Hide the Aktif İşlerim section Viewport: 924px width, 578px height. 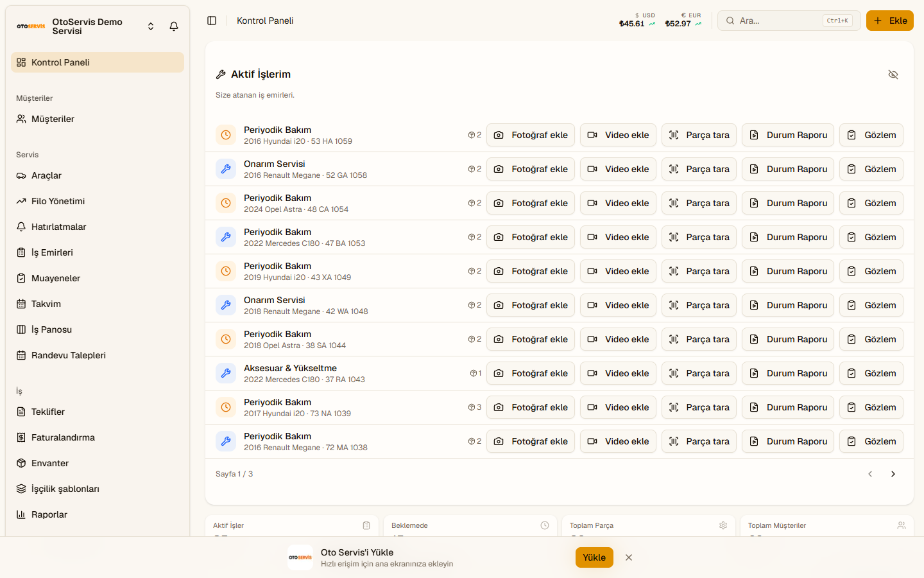893,74
